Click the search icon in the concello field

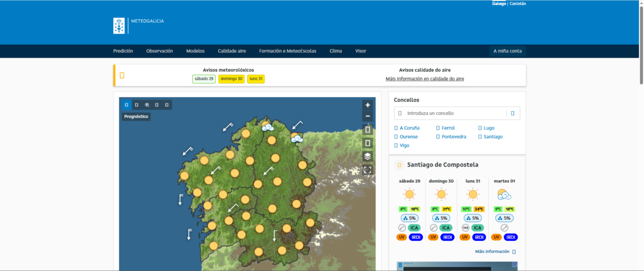pyautogui.click(x=512, y=113)
